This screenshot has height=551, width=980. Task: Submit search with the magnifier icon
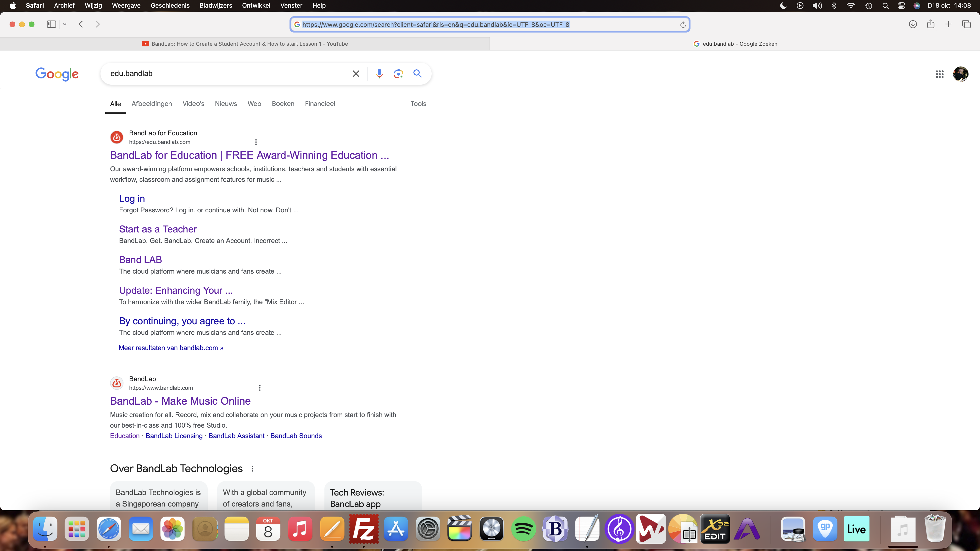click(x=417, y=73)
